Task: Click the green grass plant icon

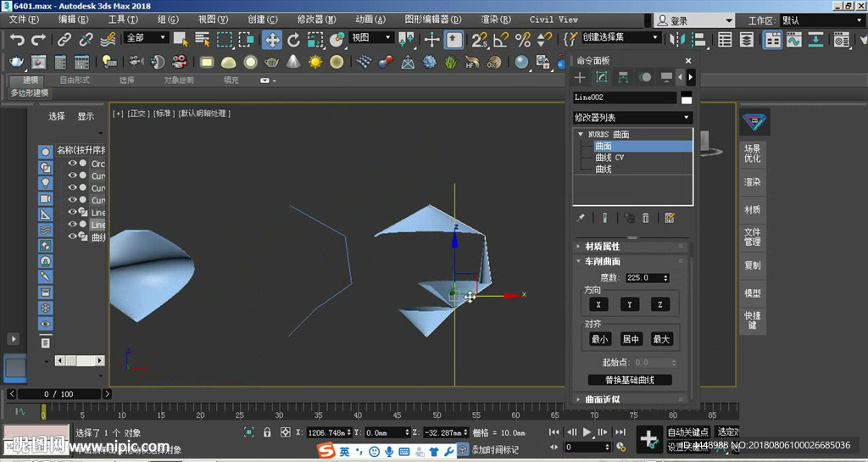Action: tap(451, 62)
